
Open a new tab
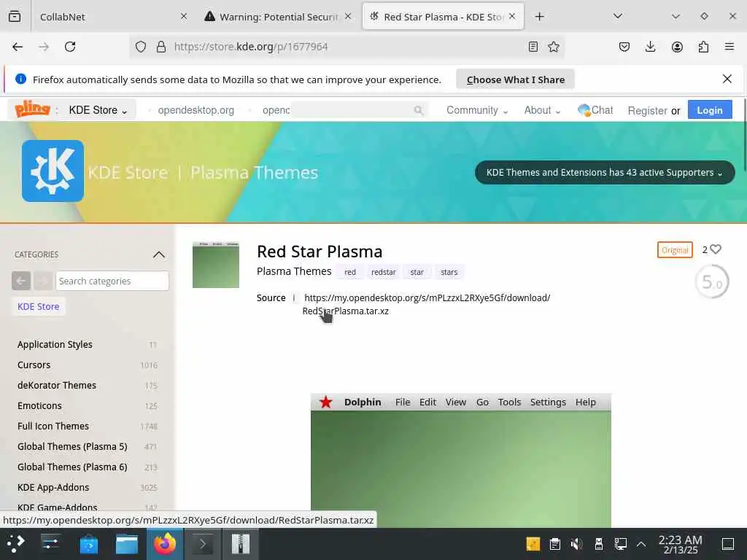pyautogui.click(x=539, y=17)
